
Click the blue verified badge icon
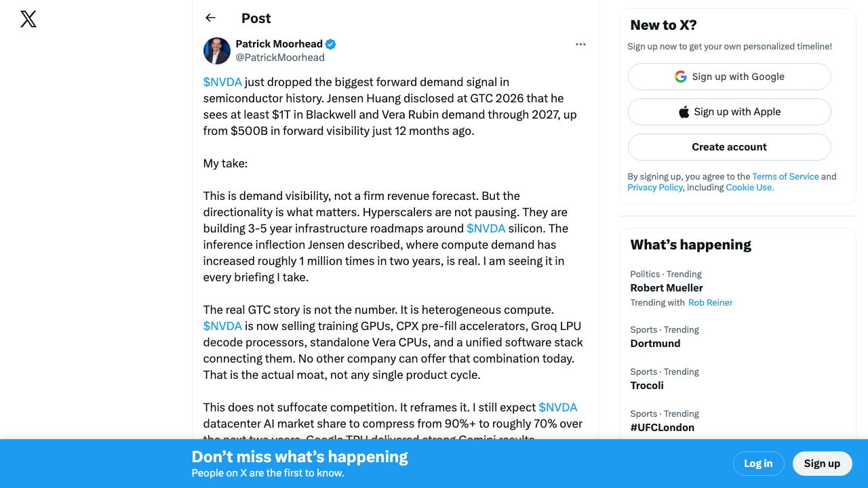(331, 44)
